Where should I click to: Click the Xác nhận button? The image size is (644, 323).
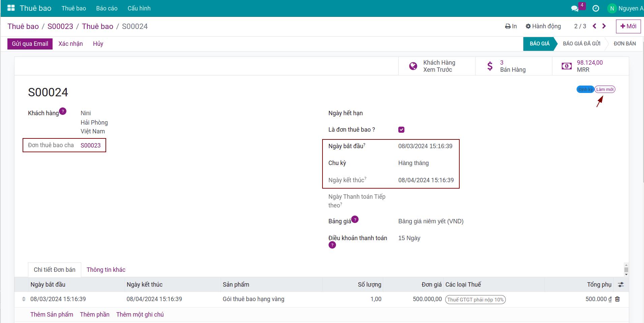(70, 44)
